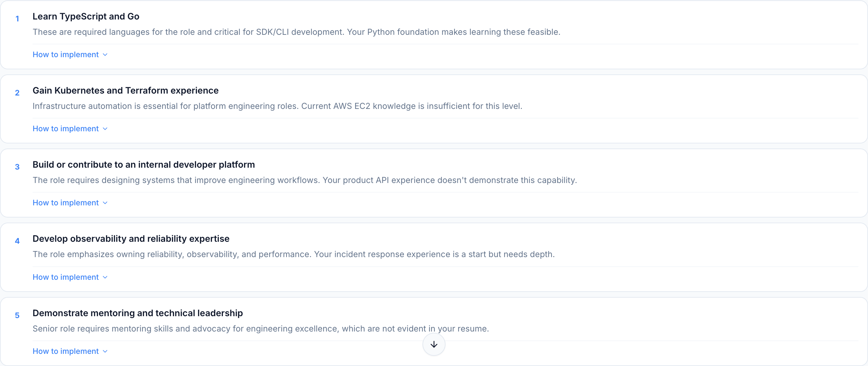Expand How to implement for Kubernetes and Terraform
Screen dimensions: 868x366
click(x=66, y=129)
